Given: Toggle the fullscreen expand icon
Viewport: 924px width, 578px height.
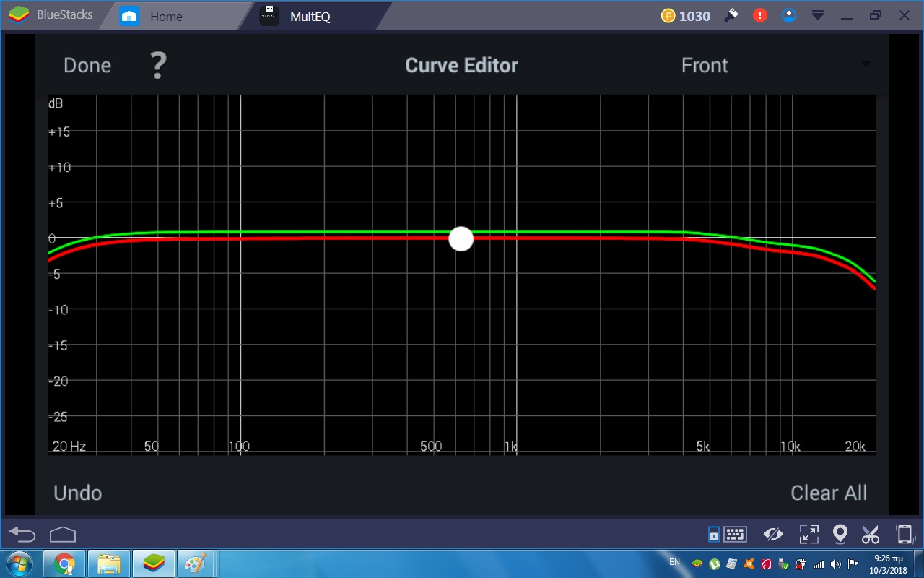Looking at the screenshot, I should pyautogui.click(x=808, y=535).
